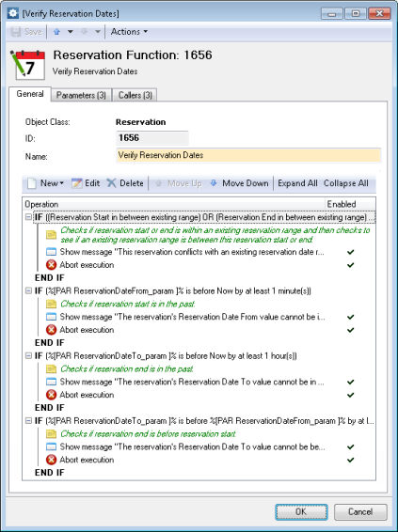Select IF ReservationDateFrom_param is before Now row
Image resolution: width=398 pixels, height=532 pixels.
pyautogui.click(x=173, y=290)
